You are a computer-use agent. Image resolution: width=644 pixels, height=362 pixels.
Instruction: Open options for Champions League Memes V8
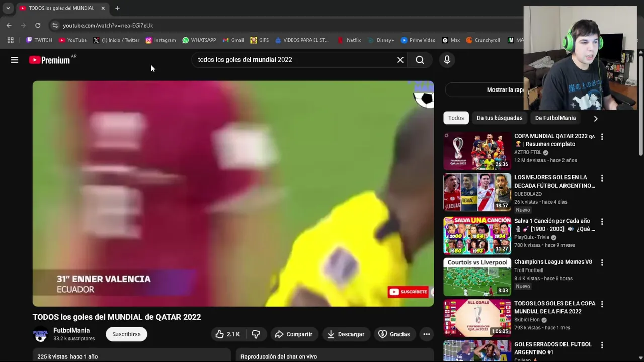602,262
